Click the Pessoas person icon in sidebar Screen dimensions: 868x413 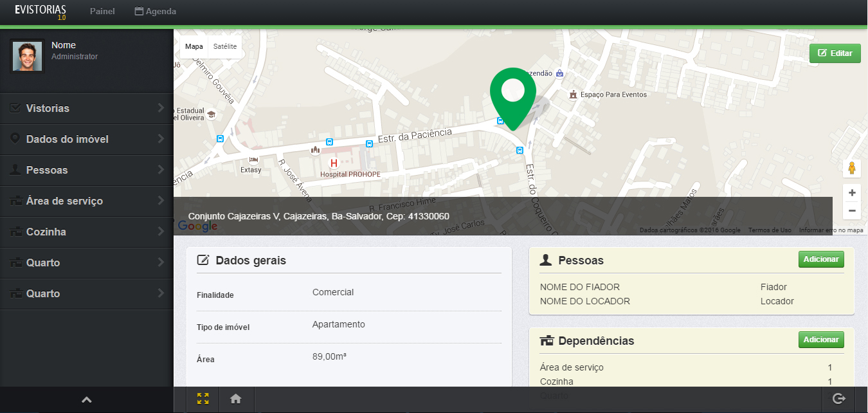coord(15,170)
